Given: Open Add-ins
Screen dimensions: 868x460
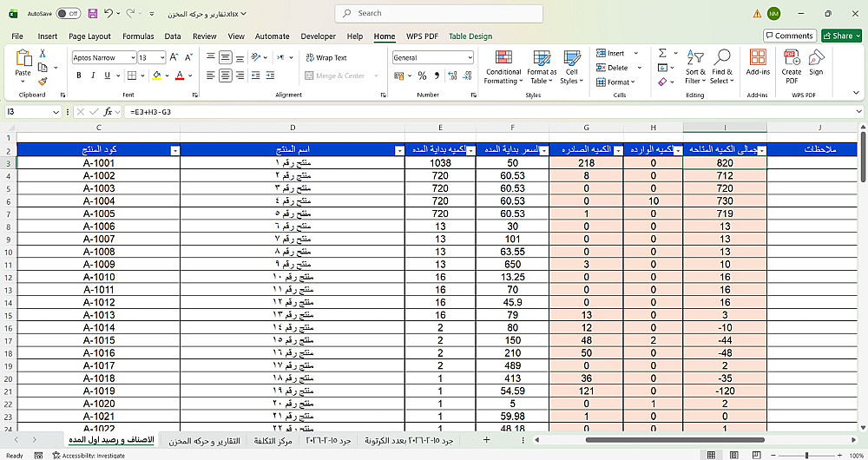Looking at the screenshot, I should pyautogui.click(x=758, y=62).
